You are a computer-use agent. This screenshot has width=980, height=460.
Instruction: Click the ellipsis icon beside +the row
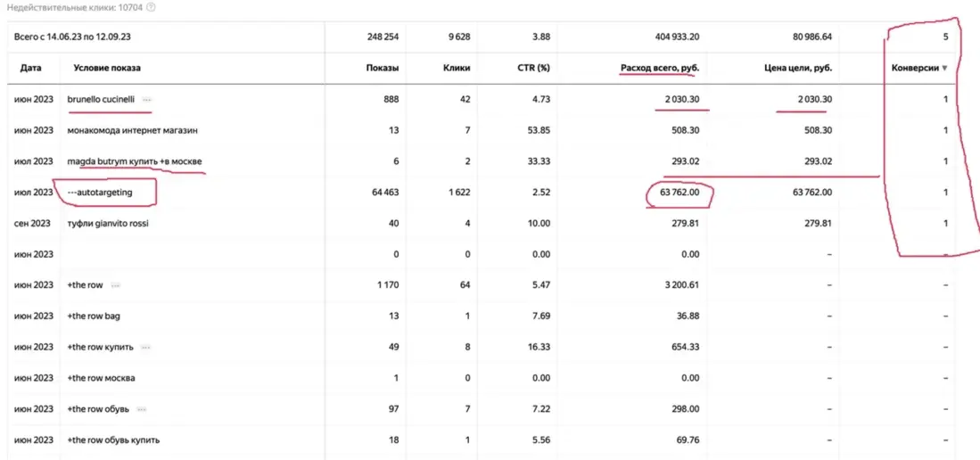pos(116,285)
